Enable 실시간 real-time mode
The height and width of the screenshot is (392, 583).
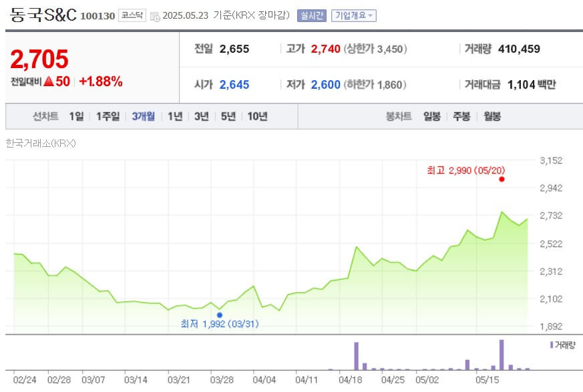312,16
